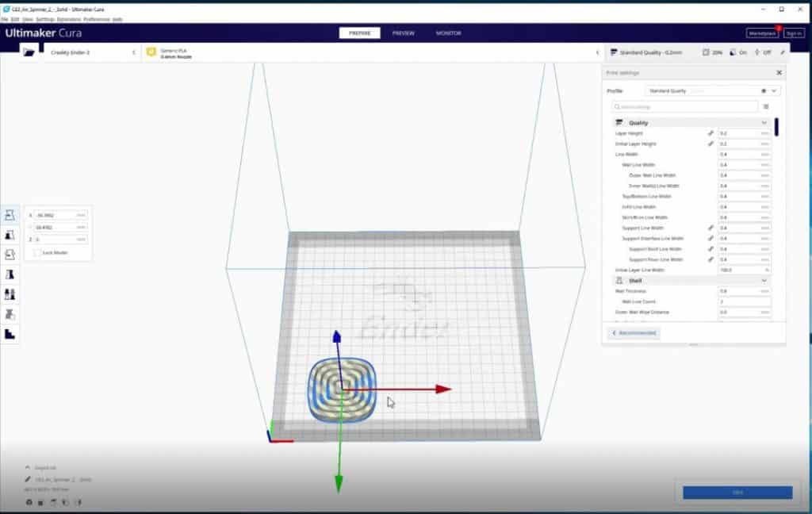Click the Z position input field
812x514 pixels.
click(61, 240)
